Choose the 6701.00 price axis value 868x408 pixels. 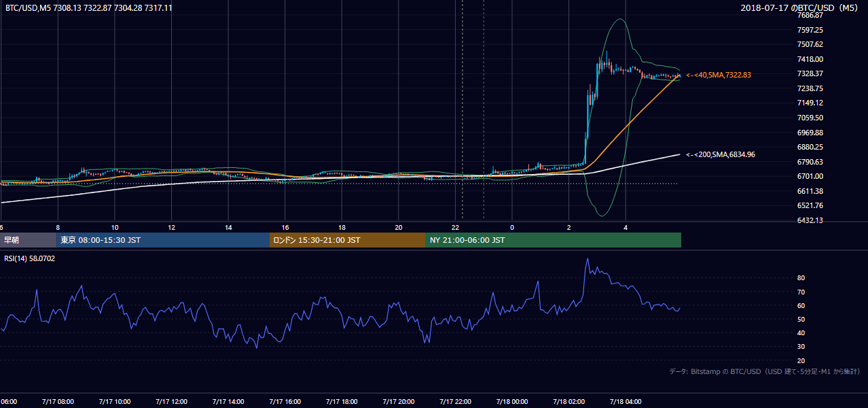[810, 176]
